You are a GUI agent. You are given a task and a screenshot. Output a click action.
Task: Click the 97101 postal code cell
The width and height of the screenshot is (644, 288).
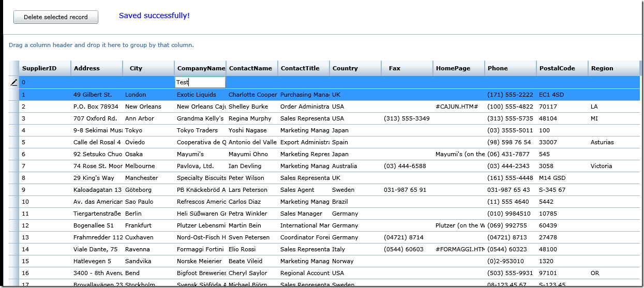tap(562, 273)
